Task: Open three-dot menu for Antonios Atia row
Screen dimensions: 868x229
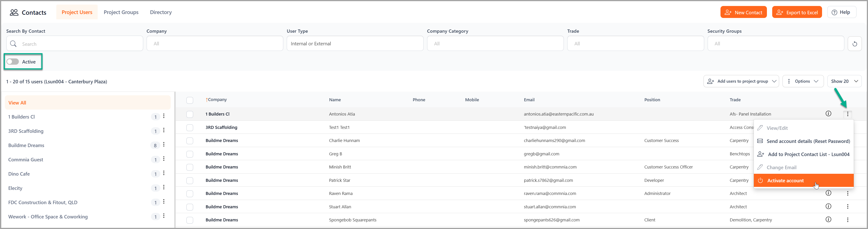Action: click(848, 114)
